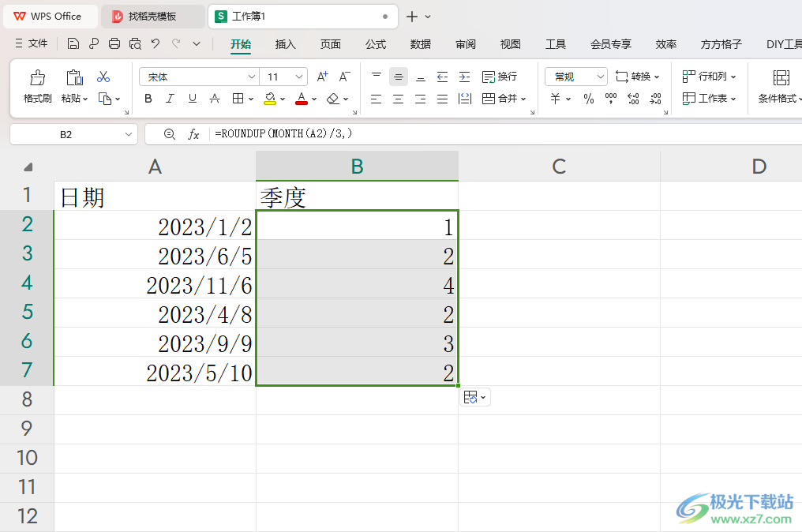The width and height of the screenshot is (802, 532).
Task: Toggle Bold formatting
Action: click(148, 99)
